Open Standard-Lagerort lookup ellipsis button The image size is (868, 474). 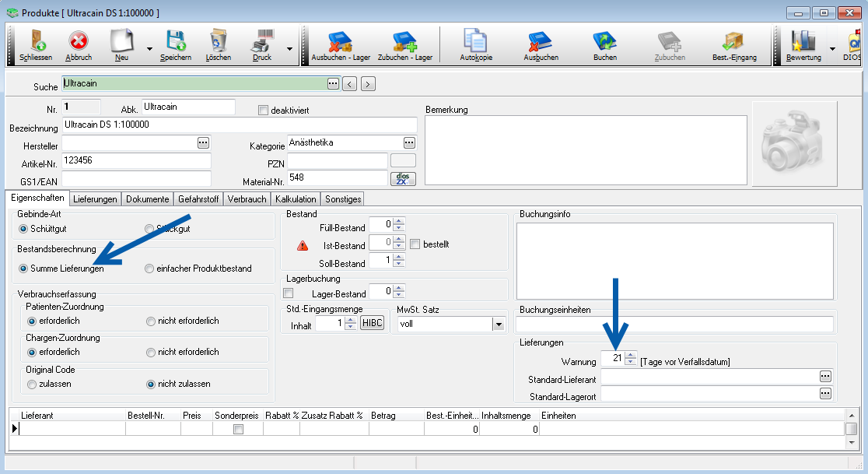pyautogui.click(x=825, y=394)
